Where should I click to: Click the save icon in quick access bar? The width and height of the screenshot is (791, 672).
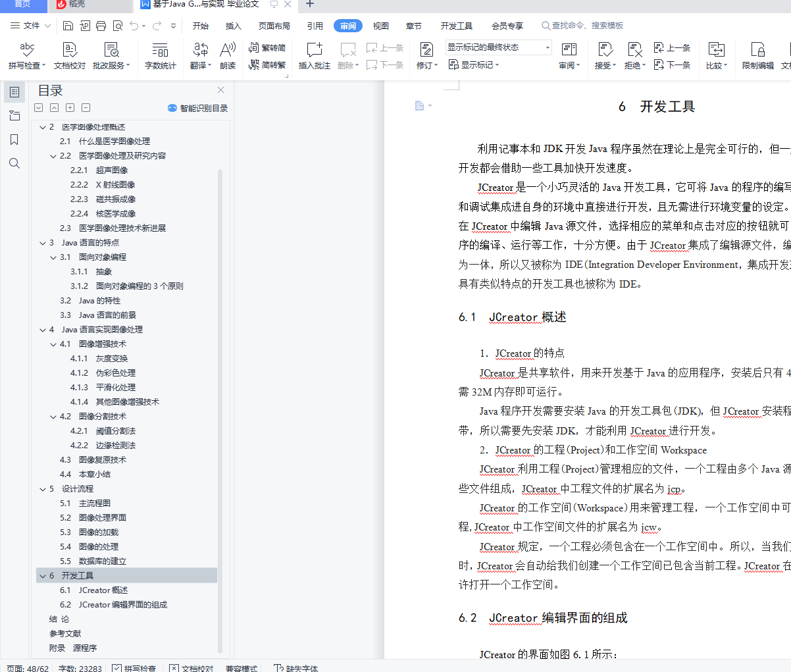pos(68,26)
